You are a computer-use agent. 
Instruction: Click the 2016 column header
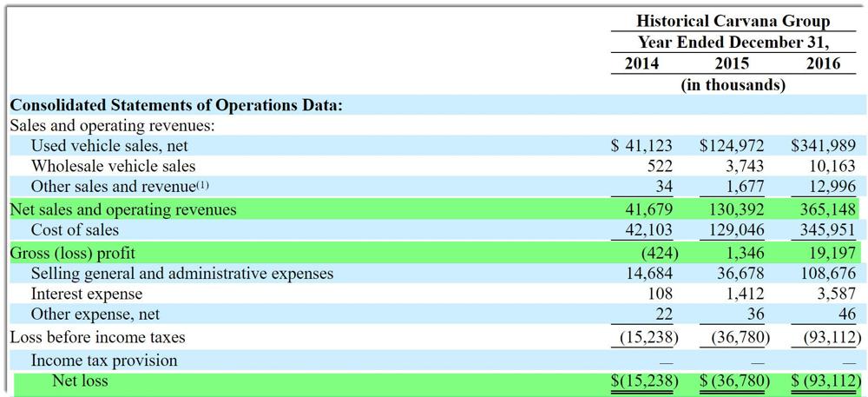(x=823, y=63)
